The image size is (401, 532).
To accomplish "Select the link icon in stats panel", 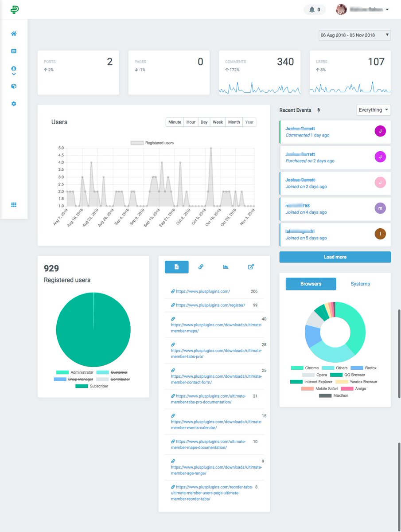I will point(201,267).
